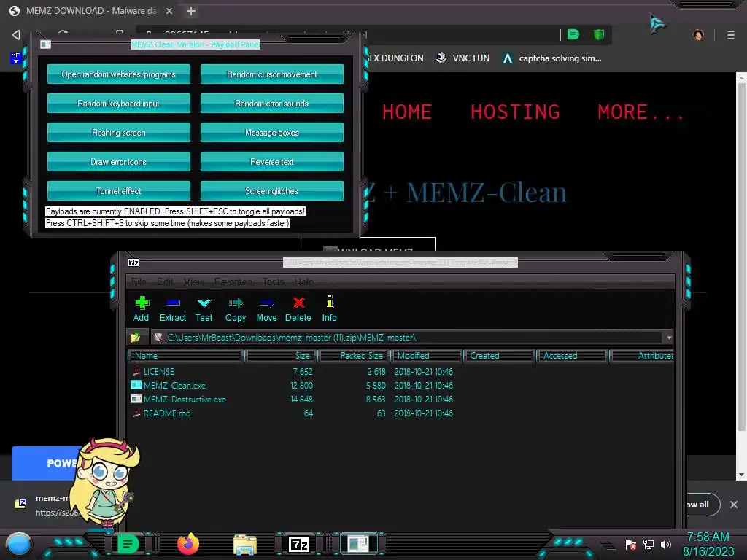Image resolution: width=747 pixels, height=560 pixels.
Task: Open Firefox from the taskbar
Action: pos(188,544)
